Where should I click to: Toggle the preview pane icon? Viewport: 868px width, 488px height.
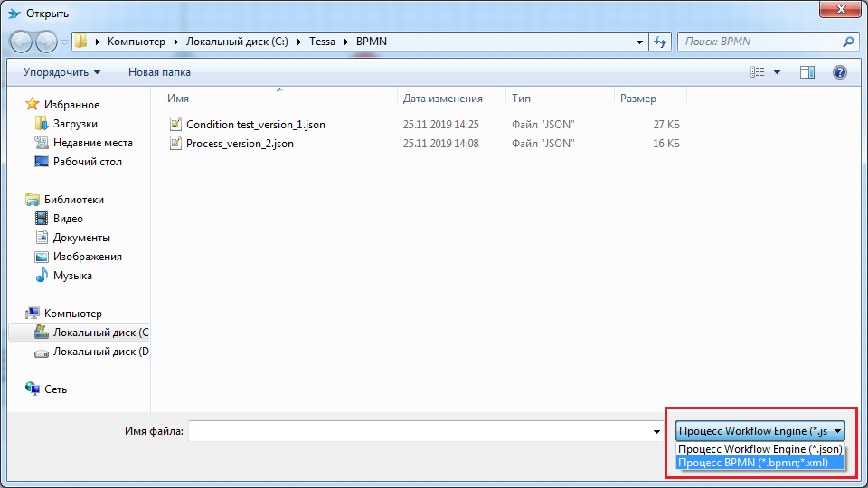click(x=807, y=72)
